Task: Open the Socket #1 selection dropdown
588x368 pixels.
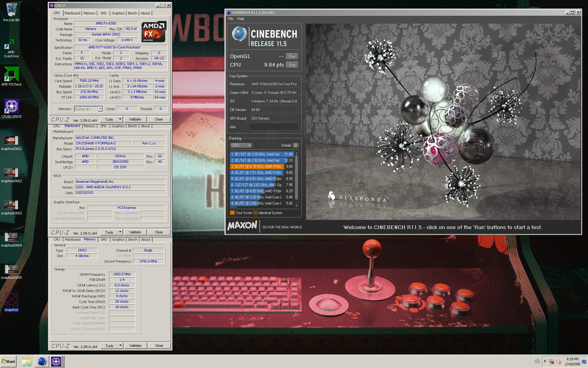Action: tap(88, 109)
